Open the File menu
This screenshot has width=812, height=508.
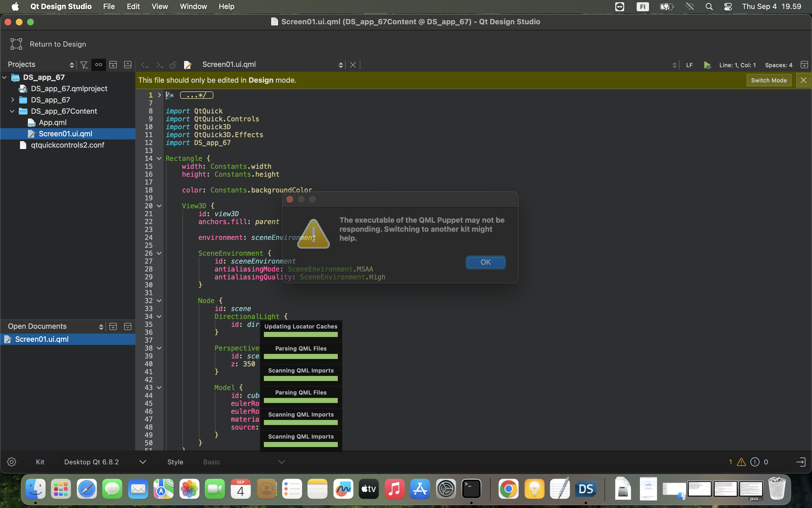click(x=109, y=6)
